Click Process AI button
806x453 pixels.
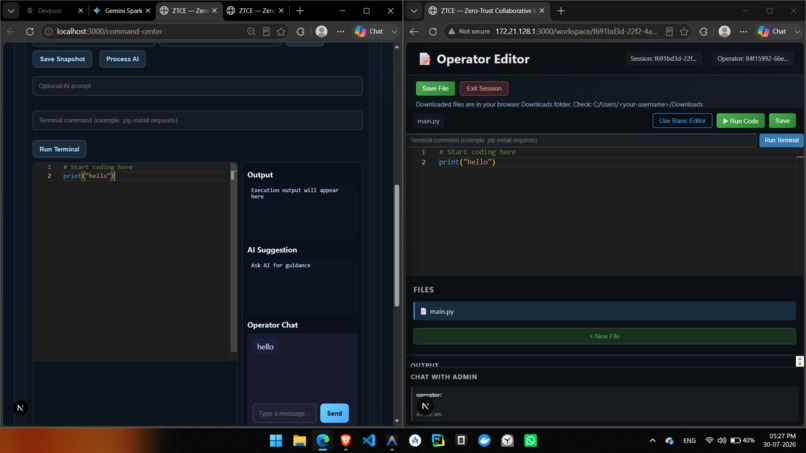(122, 59)
